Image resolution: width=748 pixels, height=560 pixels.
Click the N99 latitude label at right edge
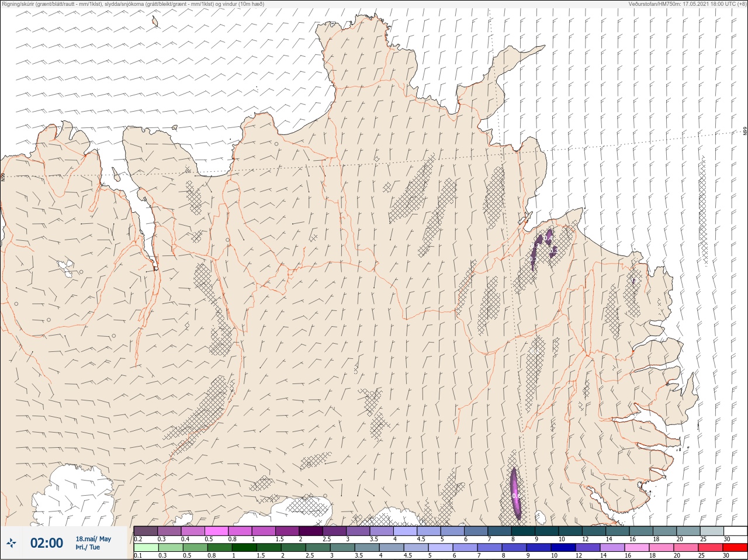pyautogui.click(x=745, y=132)
